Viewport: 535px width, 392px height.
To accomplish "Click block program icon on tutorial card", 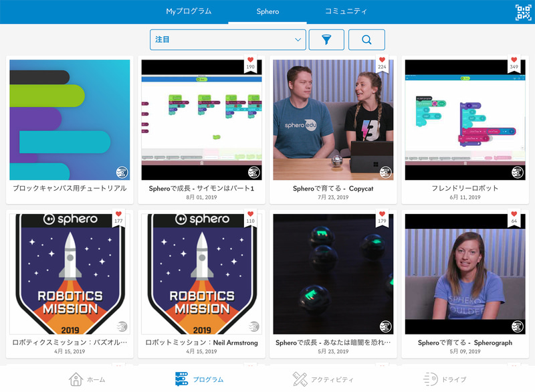I will (122, 173).
